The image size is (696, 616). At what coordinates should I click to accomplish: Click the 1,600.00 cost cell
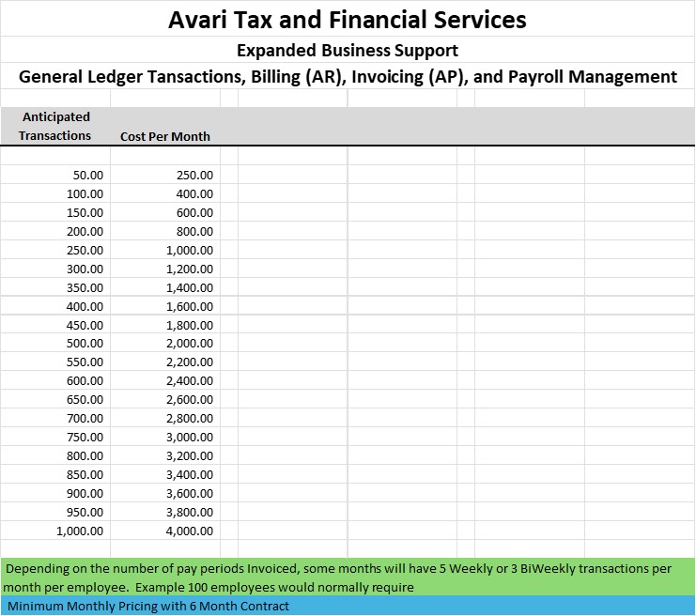click(190, 306)
